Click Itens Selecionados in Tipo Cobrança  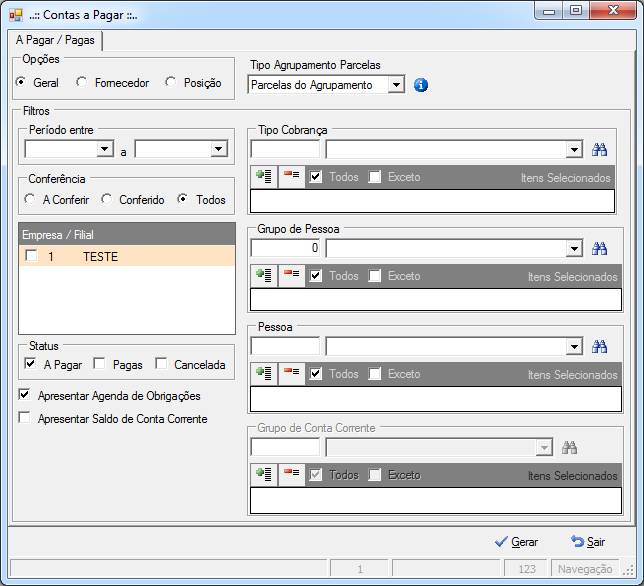tap(566, 178)
